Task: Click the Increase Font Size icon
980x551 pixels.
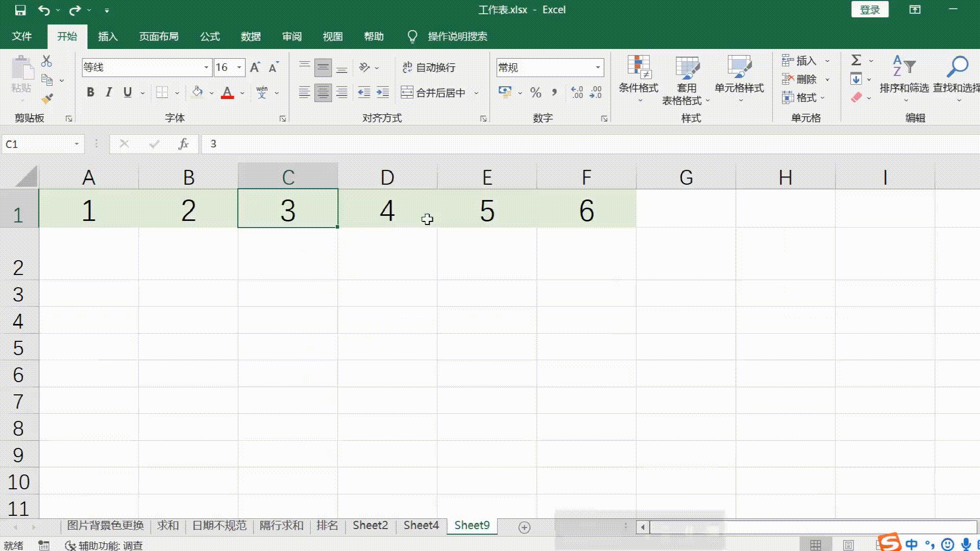Action: (x=255, y=67)
